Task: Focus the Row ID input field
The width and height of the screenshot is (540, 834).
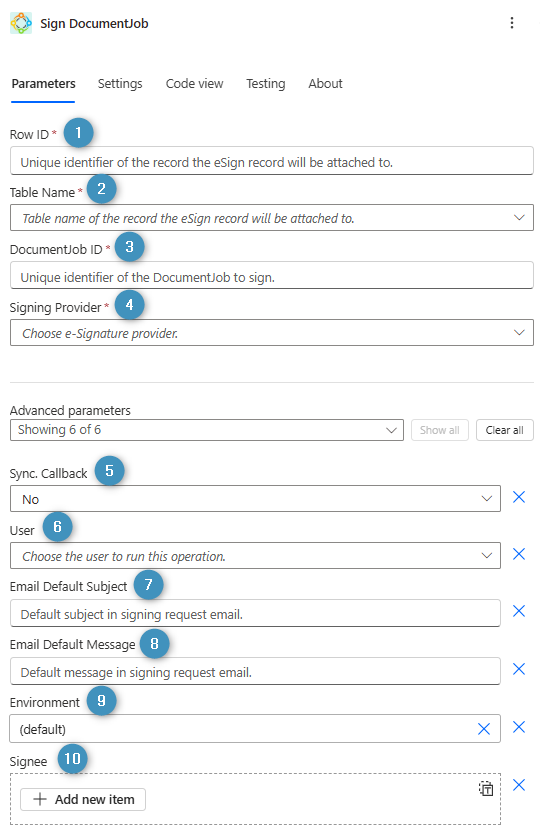Action: (x=271, y=161)
